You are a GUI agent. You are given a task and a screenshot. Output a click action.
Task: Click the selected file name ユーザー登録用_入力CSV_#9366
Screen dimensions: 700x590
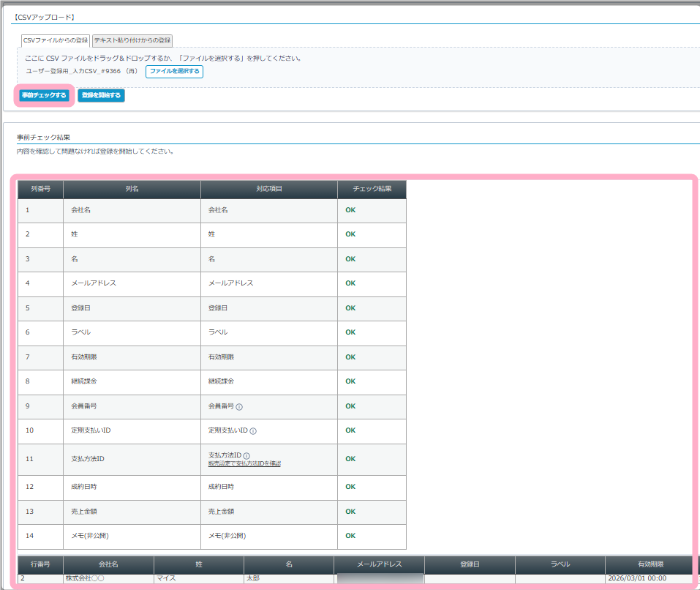73,72
